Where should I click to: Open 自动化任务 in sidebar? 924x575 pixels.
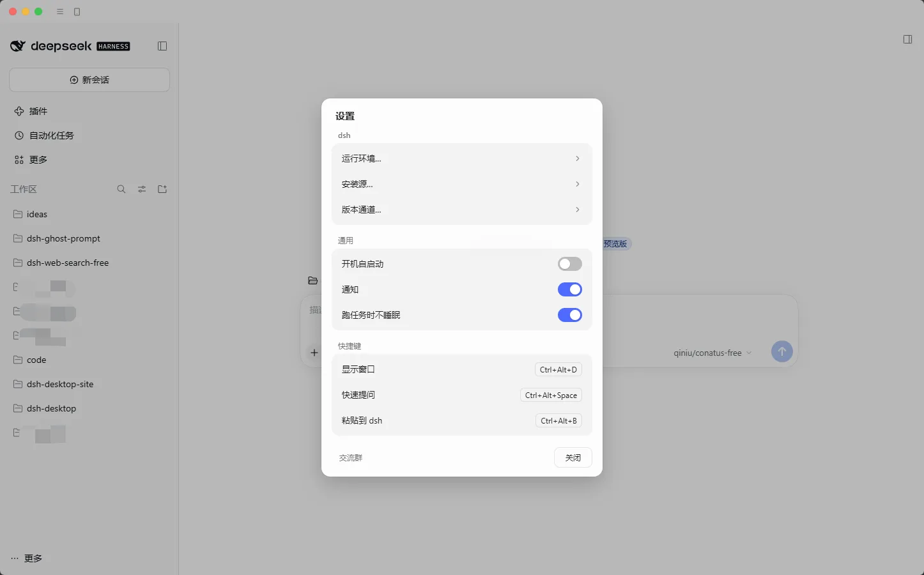[89, 135]
